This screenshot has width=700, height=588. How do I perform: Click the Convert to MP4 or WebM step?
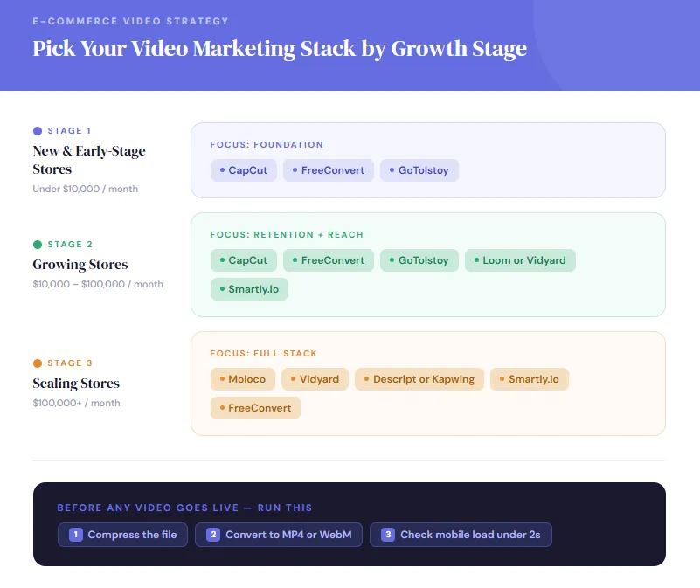279,535
